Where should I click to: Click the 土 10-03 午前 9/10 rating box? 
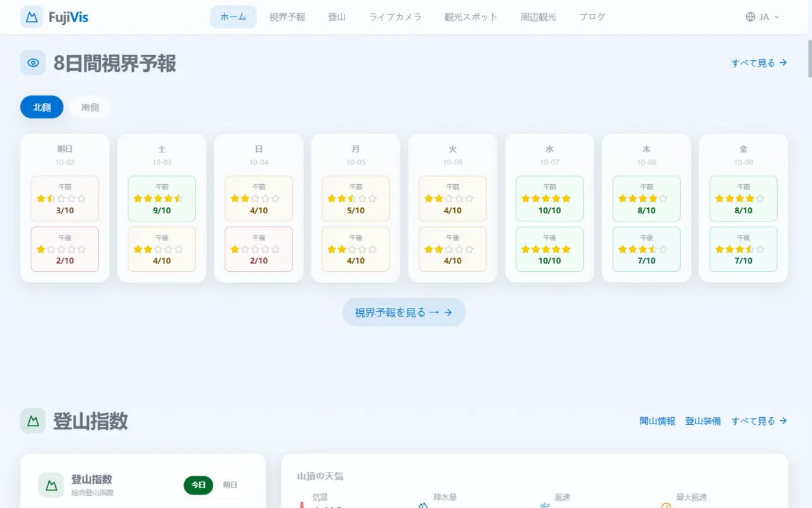click(x=162, y=199)
